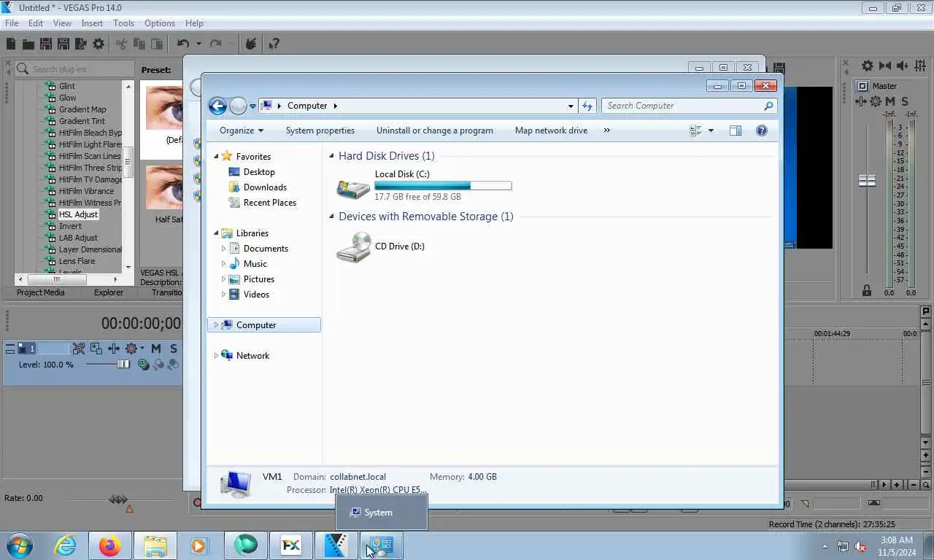This screenshot has width=934, height=560.
Task: Click the downmix output icon in Master Bus
Action: pyautogui.click(x=885, y=66)
